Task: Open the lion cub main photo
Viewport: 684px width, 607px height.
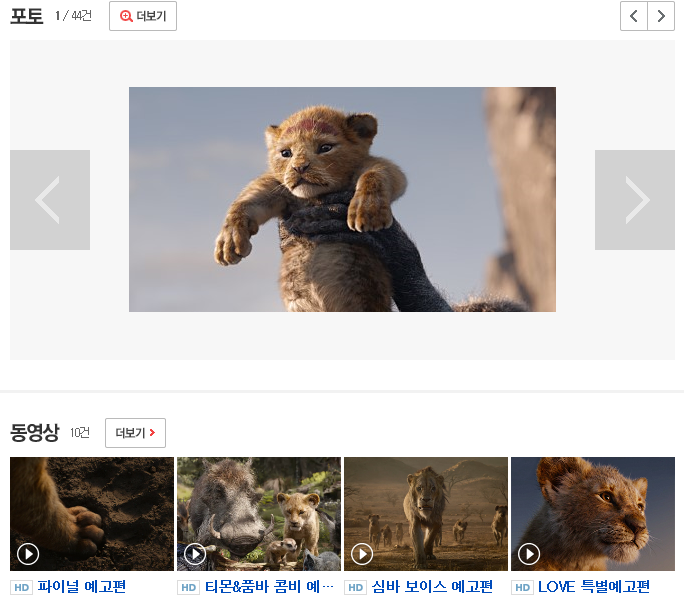Action: (342, 199)
